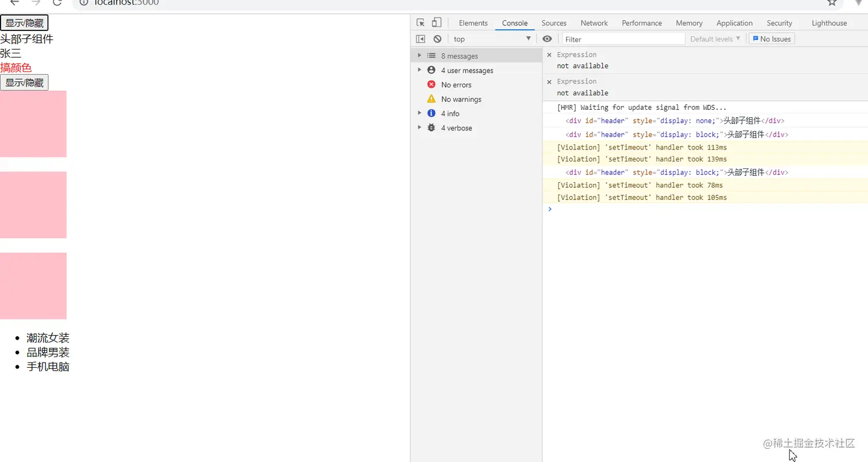Open the Application tab
Viewport: 868px width, 462px height.
(x=734, y=23)
